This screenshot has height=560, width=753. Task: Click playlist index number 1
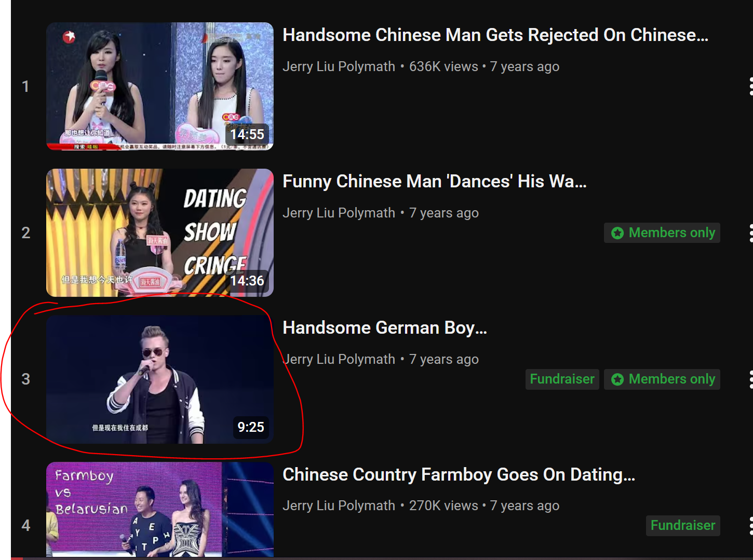(x=25, y=86)
